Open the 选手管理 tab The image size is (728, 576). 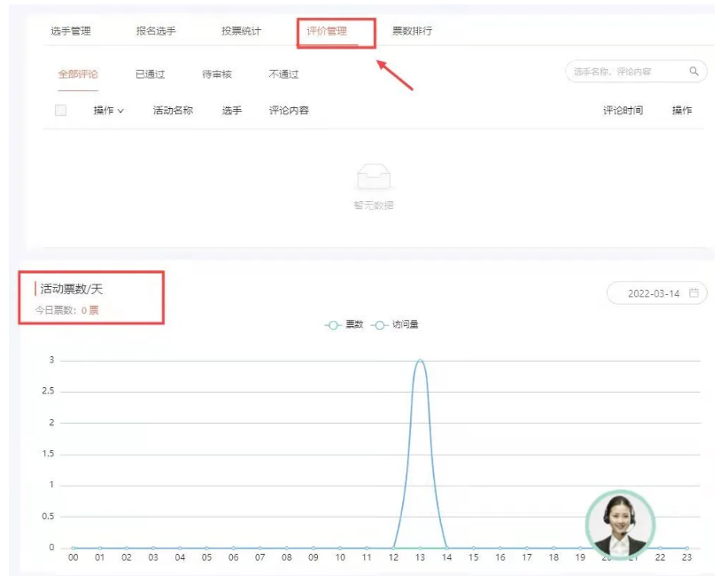(x=71, y=31)
